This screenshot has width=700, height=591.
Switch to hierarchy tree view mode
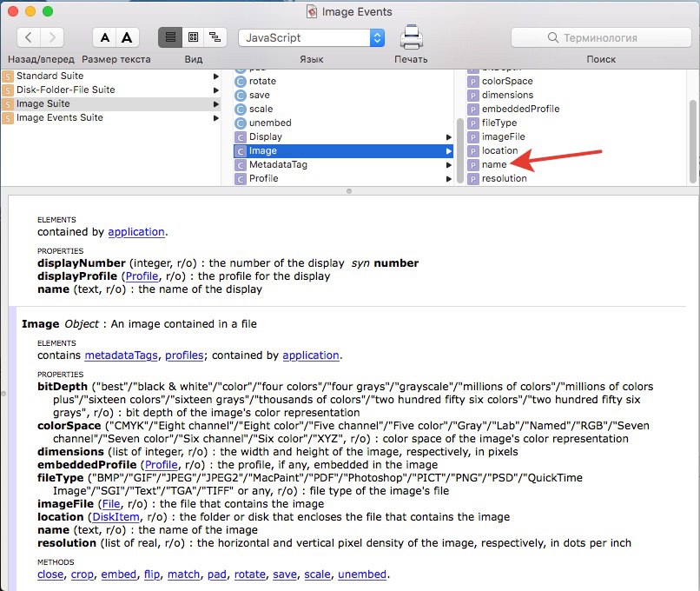215,37
